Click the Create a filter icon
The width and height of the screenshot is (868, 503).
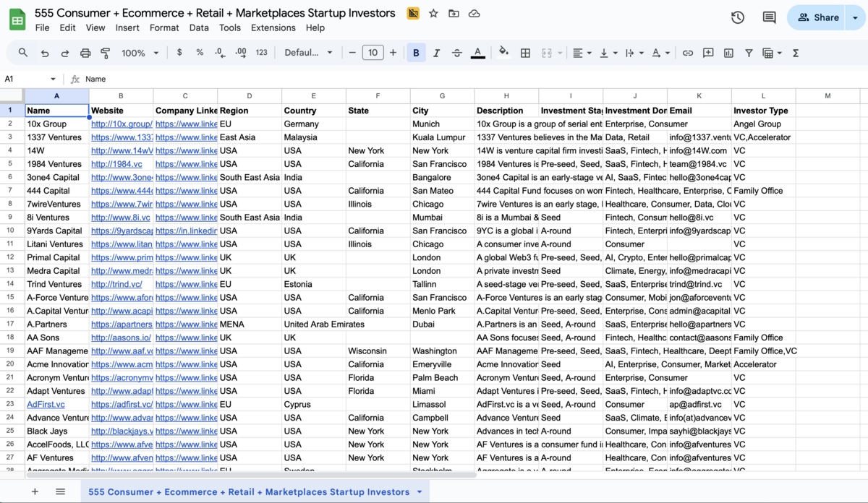[x=749, y=52]
